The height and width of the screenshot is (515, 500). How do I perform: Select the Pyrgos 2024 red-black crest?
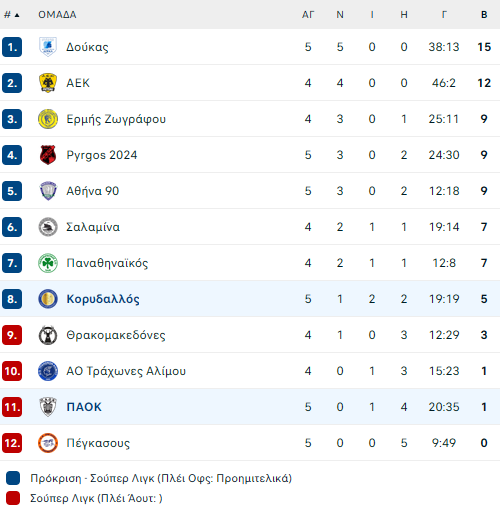(48, 155)
